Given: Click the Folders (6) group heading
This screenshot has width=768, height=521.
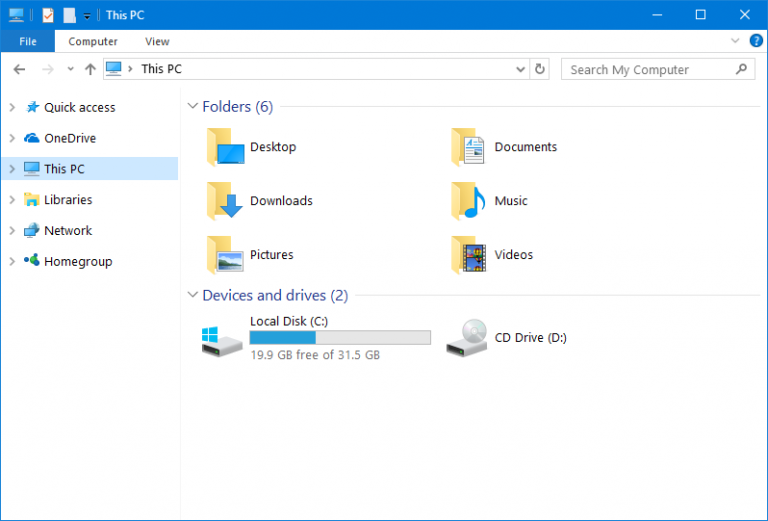Looking at the screenshot, I should tap(238, 106).
